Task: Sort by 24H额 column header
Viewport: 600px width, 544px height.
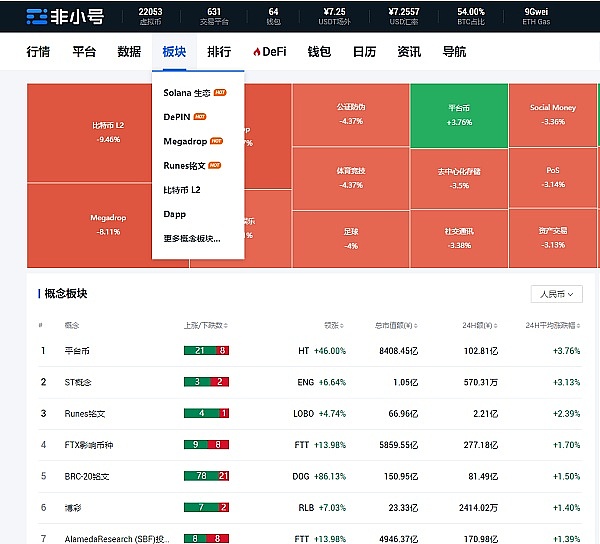Action: 480,325
